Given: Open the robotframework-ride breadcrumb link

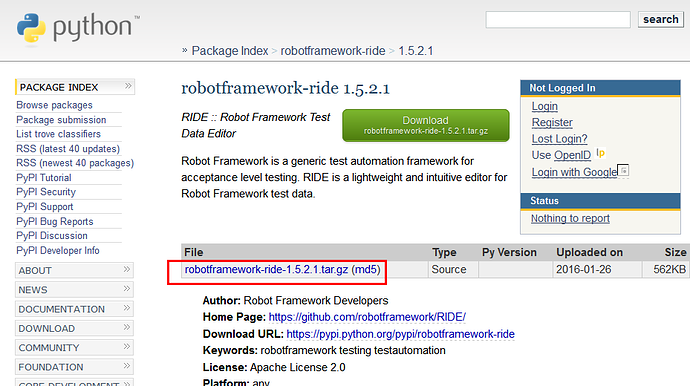Looking at the screenshot, I should click(333, 51).
